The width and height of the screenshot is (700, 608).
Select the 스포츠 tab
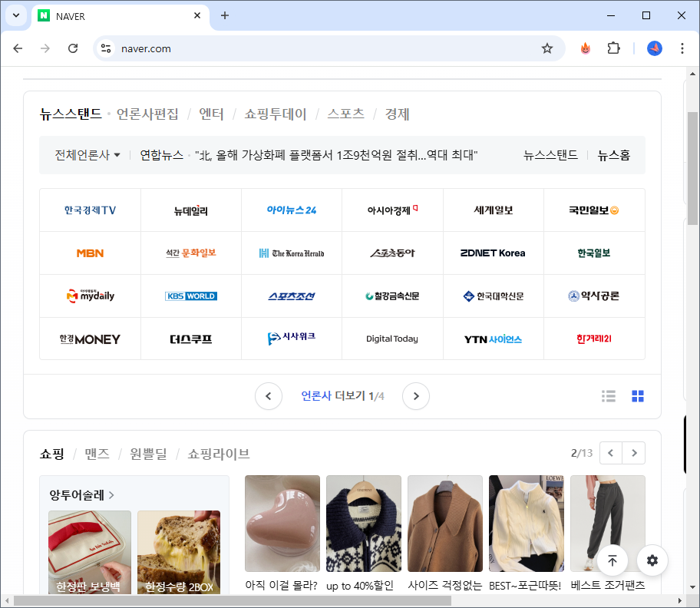pyautogui.click(x=346, y=114)
